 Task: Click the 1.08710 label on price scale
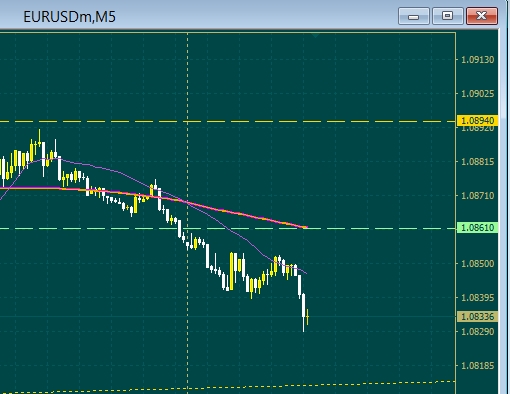coord(477,195)
